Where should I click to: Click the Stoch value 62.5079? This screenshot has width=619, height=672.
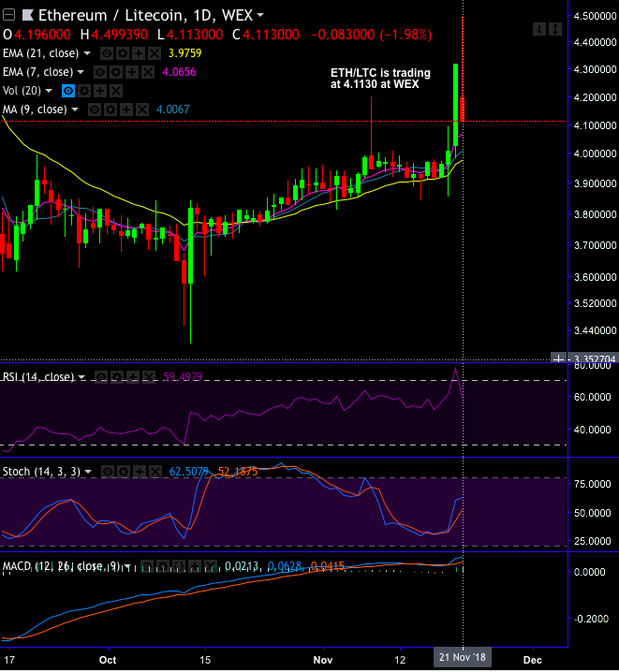tap(189, 472)
